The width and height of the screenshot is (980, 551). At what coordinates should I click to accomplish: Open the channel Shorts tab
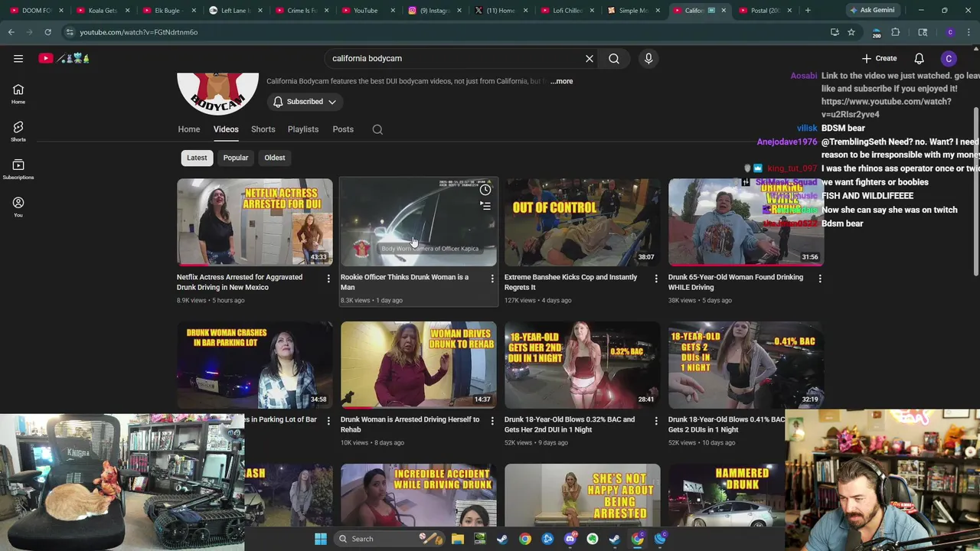263,129
